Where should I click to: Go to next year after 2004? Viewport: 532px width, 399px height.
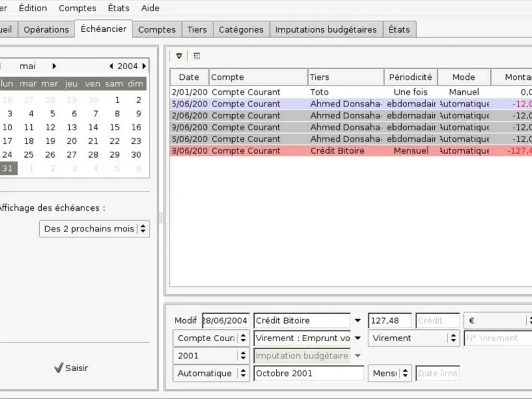pos(144,66)
